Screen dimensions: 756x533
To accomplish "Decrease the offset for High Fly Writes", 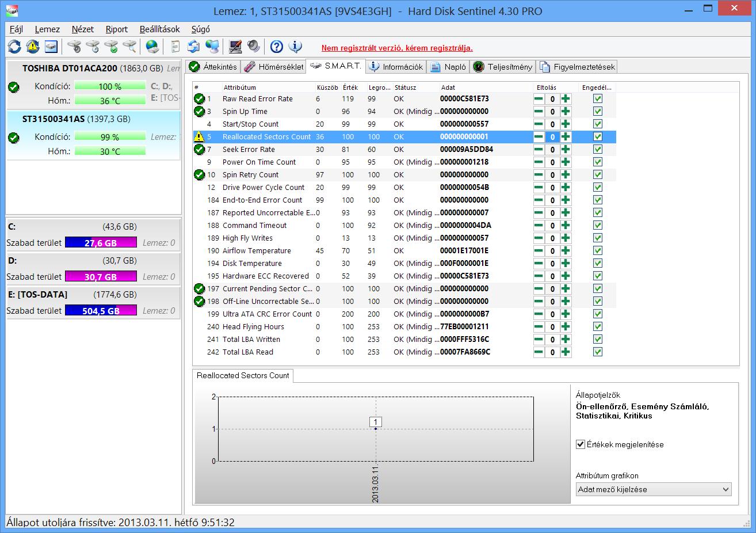I will [539, 238].
